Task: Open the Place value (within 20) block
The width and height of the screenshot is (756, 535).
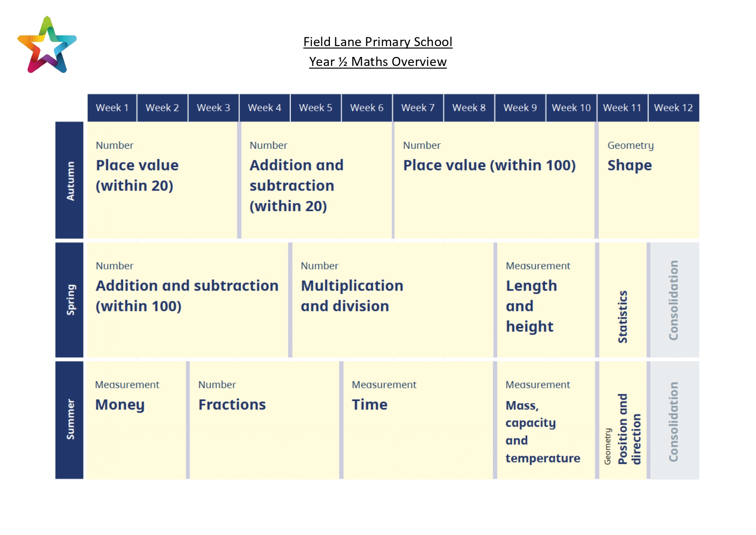Action: pos(162,180)
